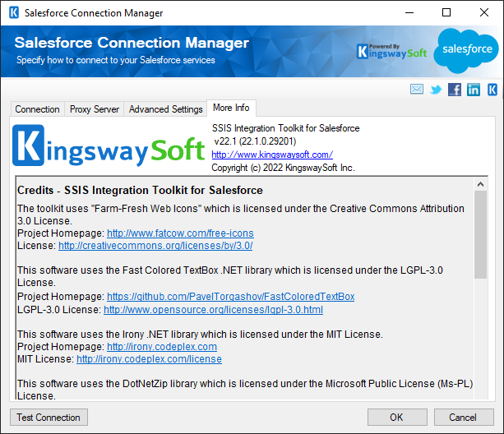504x434 pixels.
Task: Open the LinkedIn icon
Action: [x=474, y=90]
